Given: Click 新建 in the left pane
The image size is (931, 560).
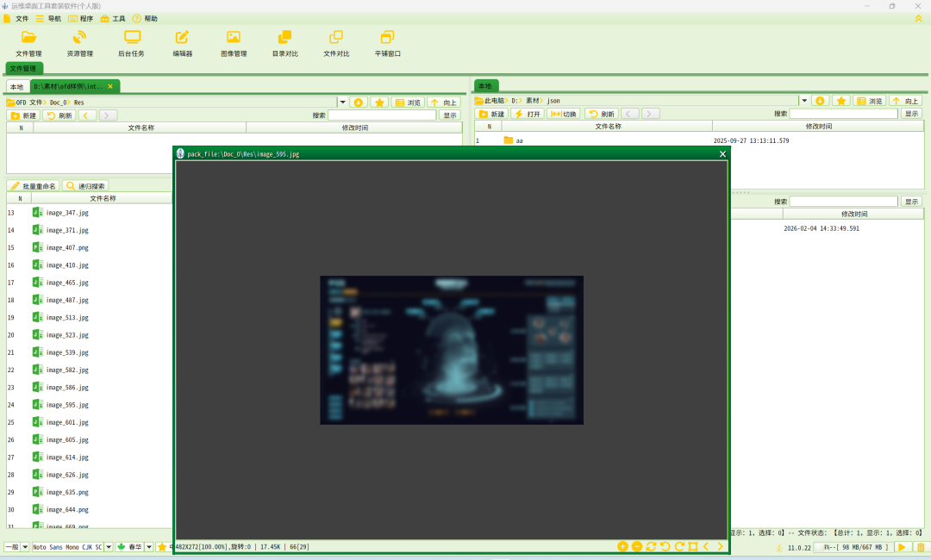Looking at the screenshot, I should [x=24, y=115].
